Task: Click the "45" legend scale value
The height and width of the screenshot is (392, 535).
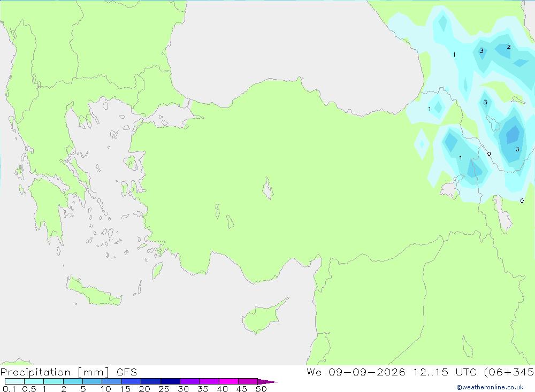Action: (x=242, y=389)
